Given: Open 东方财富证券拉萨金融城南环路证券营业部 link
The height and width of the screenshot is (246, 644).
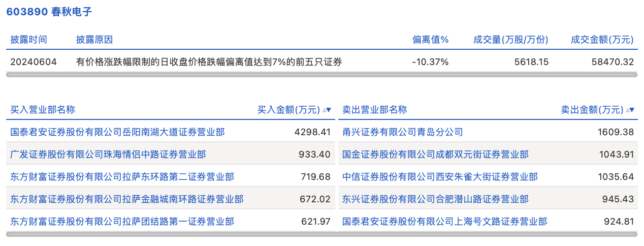Looking at the screenshot, I should tap(126, 199).
